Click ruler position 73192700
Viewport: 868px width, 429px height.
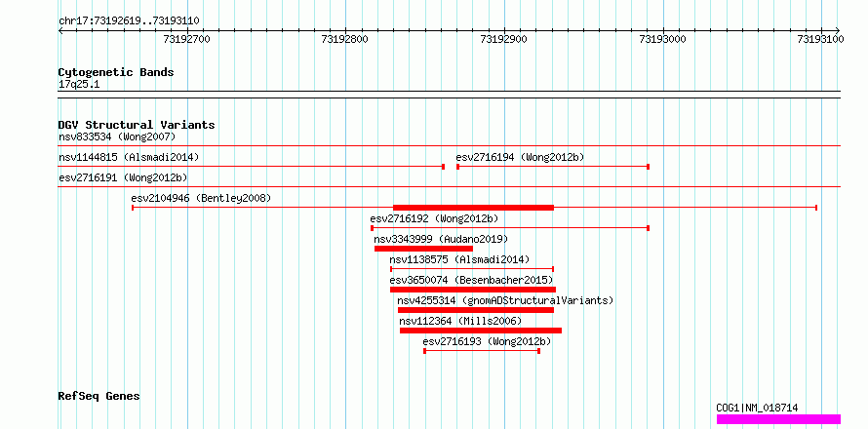click(x=187, y=39)
